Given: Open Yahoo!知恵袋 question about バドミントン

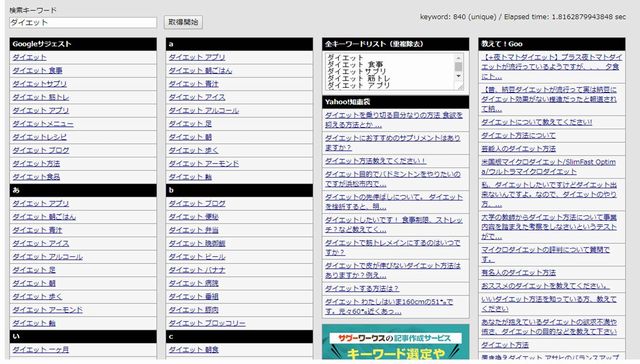Looking at the screenshot, I should click(x=393, y=179).
